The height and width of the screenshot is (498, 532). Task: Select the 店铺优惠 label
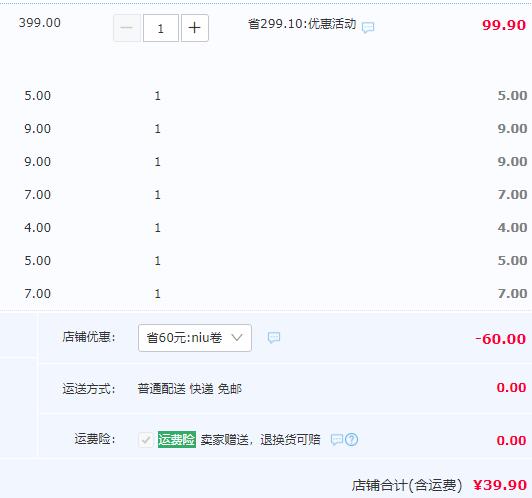(x=89, y=337)
